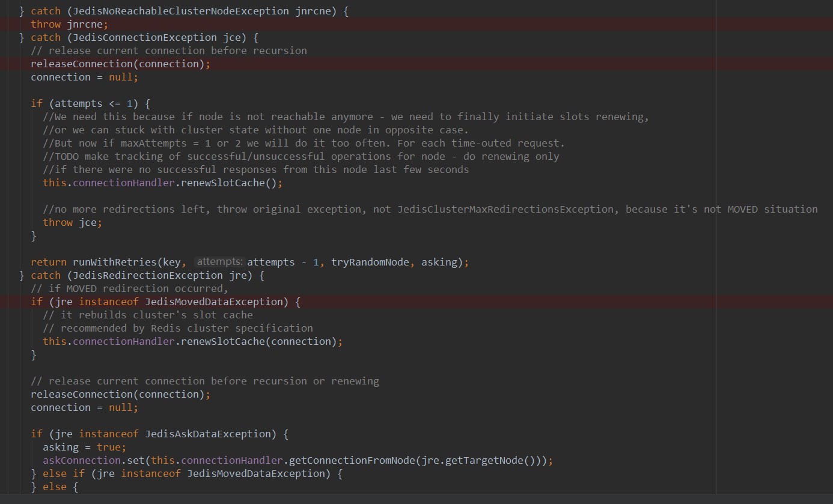Click the renewSlotCache() call with no arguments
The image size is (833, 504).
[228, 183]
